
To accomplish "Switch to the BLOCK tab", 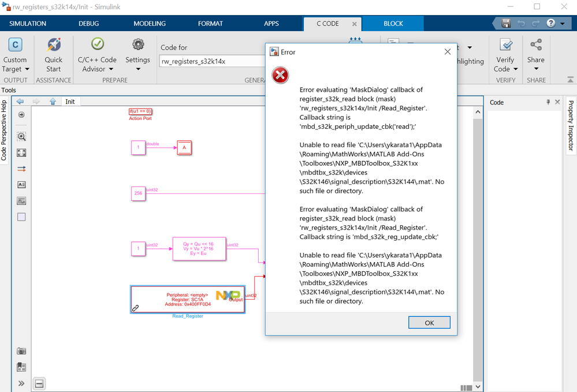I will [x=393, y=24].
